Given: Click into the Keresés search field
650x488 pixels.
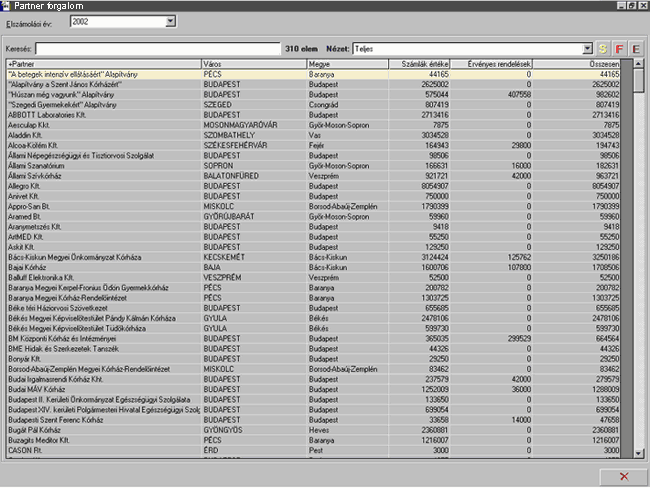Looking at the screenshot, I should click(158, 49).
